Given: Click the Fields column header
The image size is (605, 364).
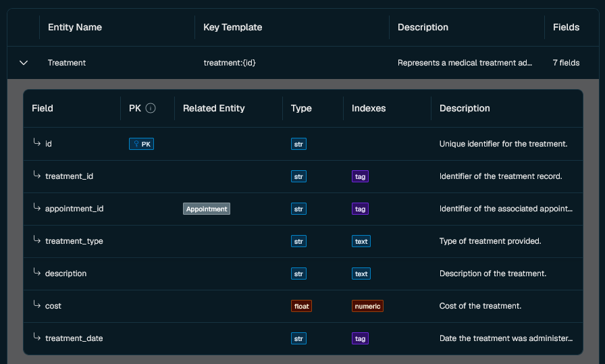Looking at the screenshot, I should tap(566, 27).
